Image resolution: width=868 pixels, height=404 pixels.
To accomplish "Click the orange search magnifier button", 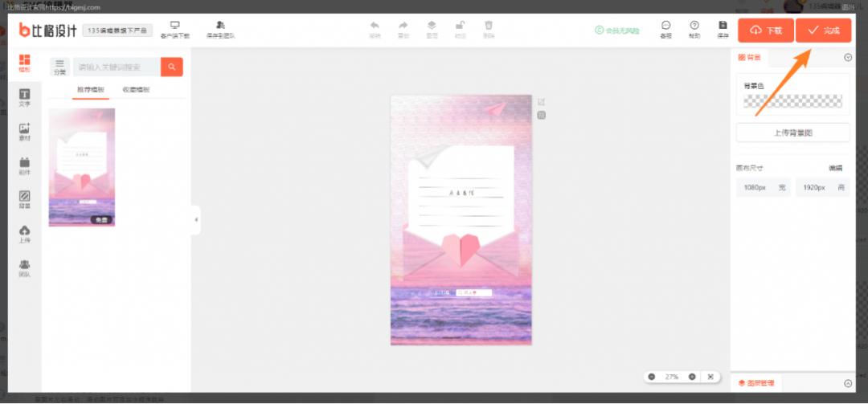I will pos(172,67).
